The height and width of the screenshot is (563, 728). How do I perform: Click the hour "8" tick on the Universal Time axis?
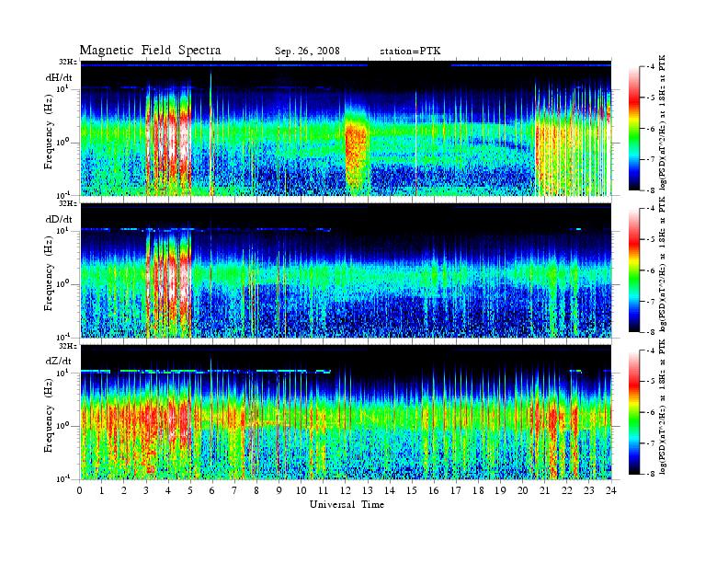[x=256, y=490]
